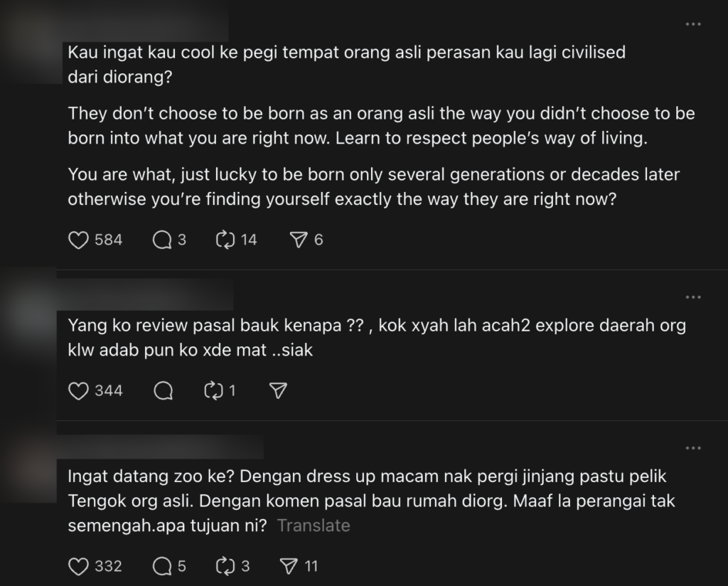Share the comment with 11 shares
The height and width of the screenshot is (586, 728).
coord(289,566)
